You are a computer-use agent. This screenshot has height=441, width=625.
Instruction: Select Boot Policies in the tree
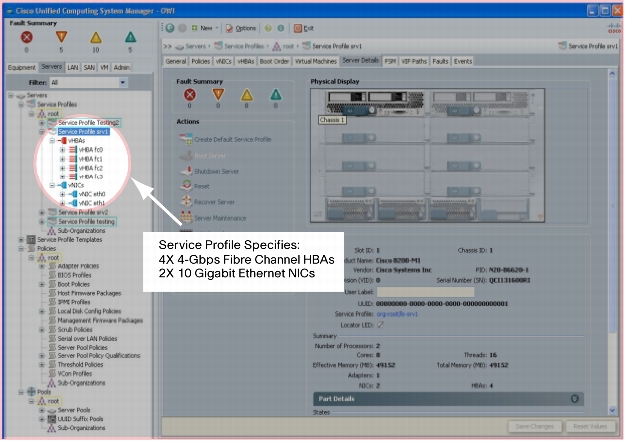click(x=73, y=284)
